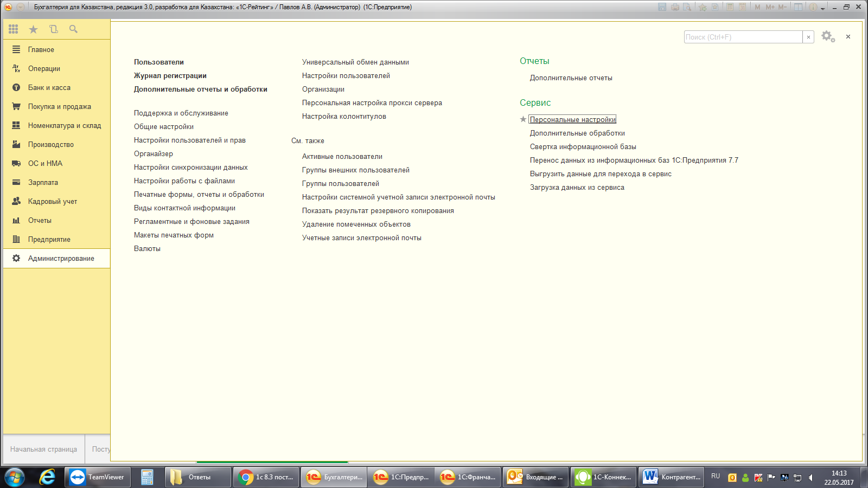Open Настройки работы с файлами
868x488 pixels.
point(184,181)
